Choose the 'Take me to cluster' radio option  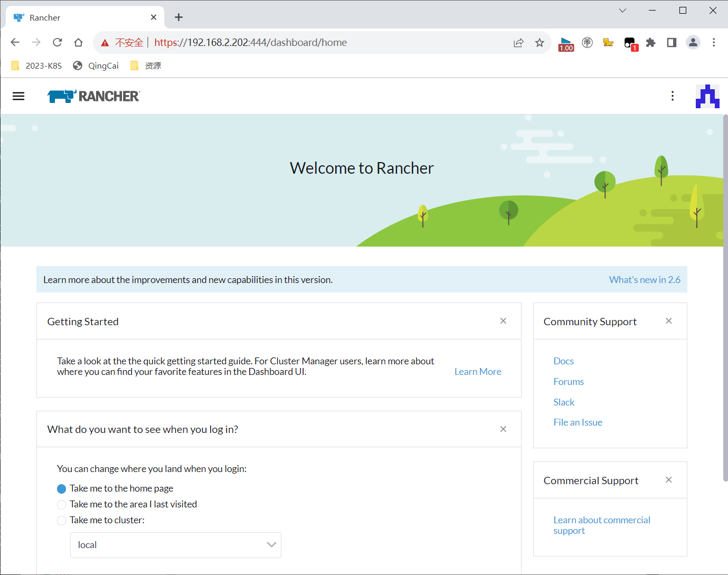click(x=62, y=521)
